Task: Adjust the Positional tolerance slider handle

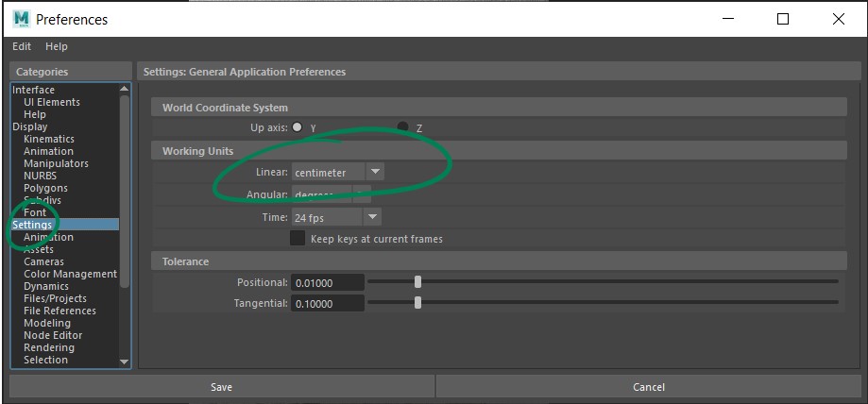Action: [x=417, y=282]
